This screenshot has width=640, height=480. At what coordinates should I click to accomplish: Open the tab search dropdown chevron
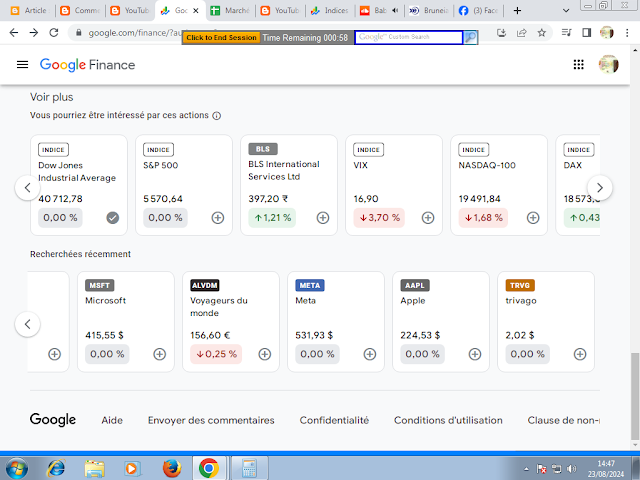(566, 11)
